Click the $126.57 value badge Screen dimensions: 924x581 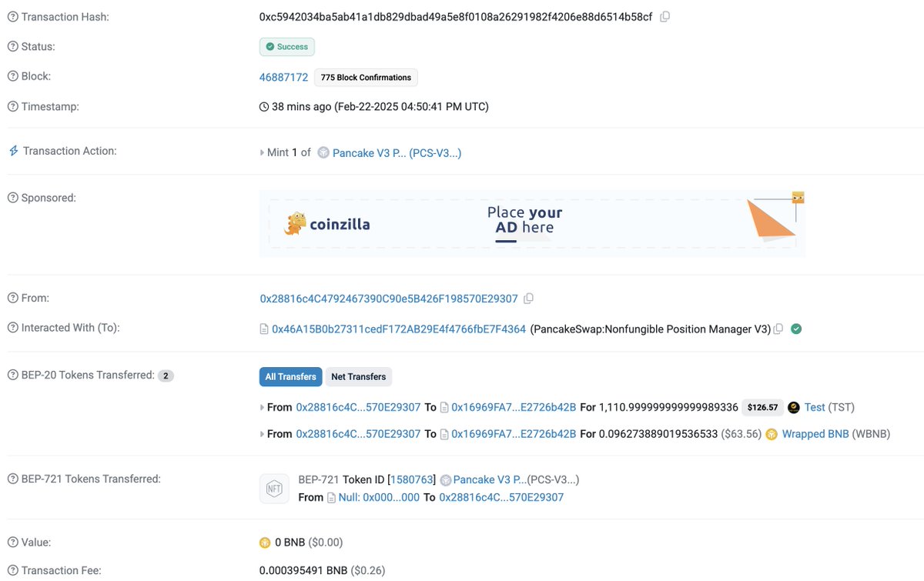click(x=762, y=408)
